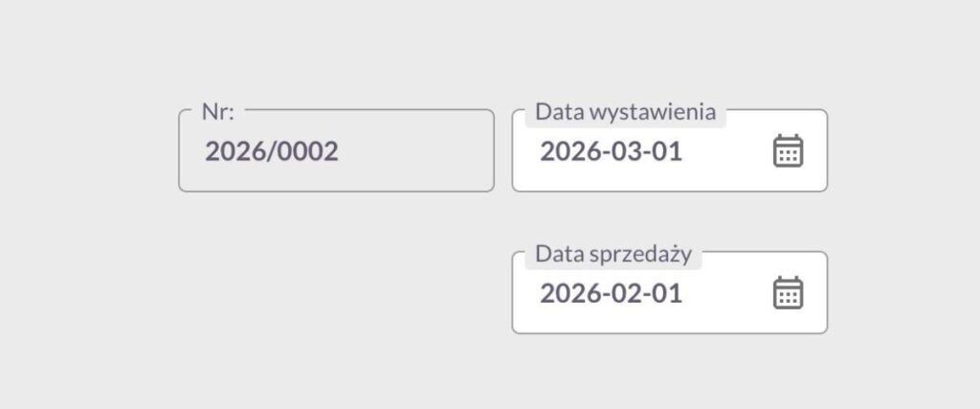
Task: Focus the Data sprzedaży date field
Action: [x=651, y=293]
